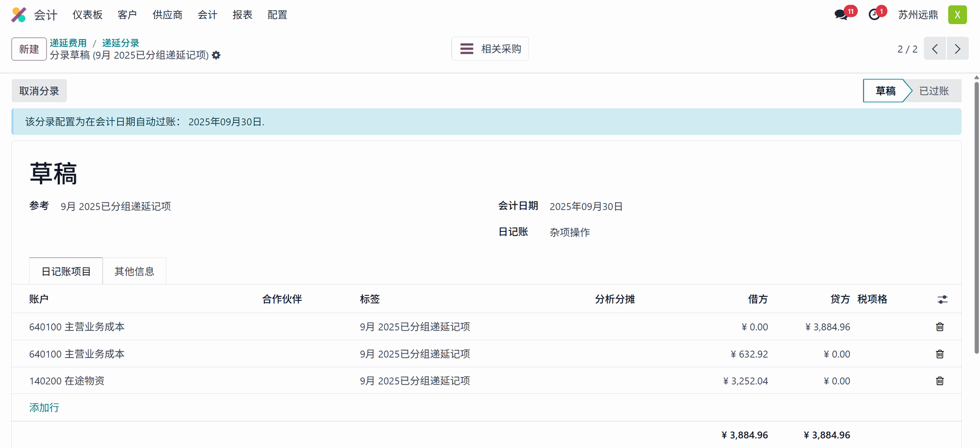Open column settings adjust icon
Screen dimensions: 980x448
(942, 299)
